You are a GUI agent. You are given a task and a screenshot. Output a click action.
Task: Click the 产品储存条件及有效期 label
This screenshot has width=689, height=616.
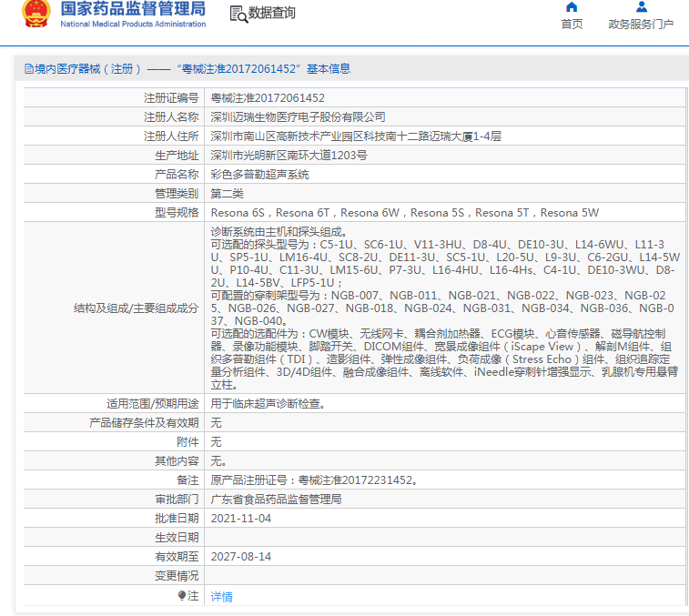[x=144, y=423]
